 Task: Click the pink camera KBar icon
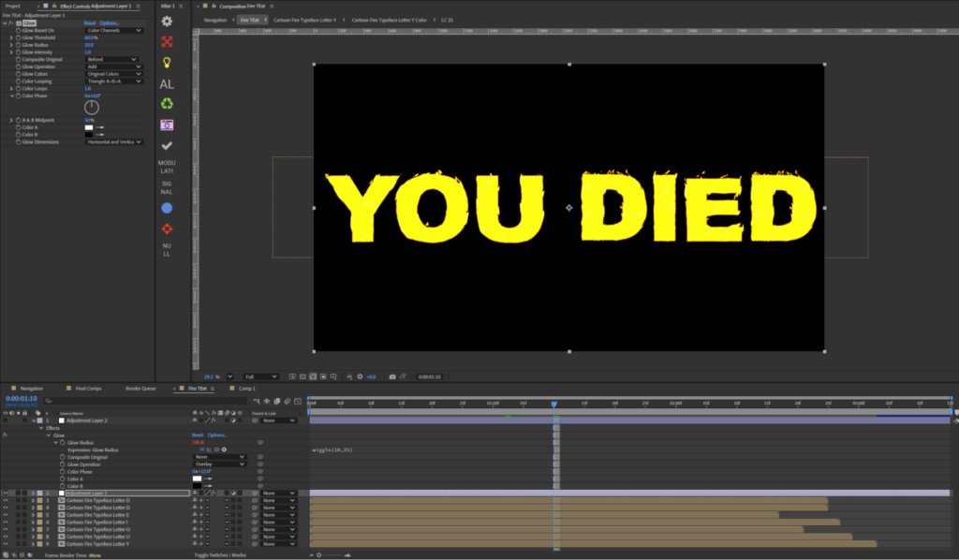tap(167, 125)
